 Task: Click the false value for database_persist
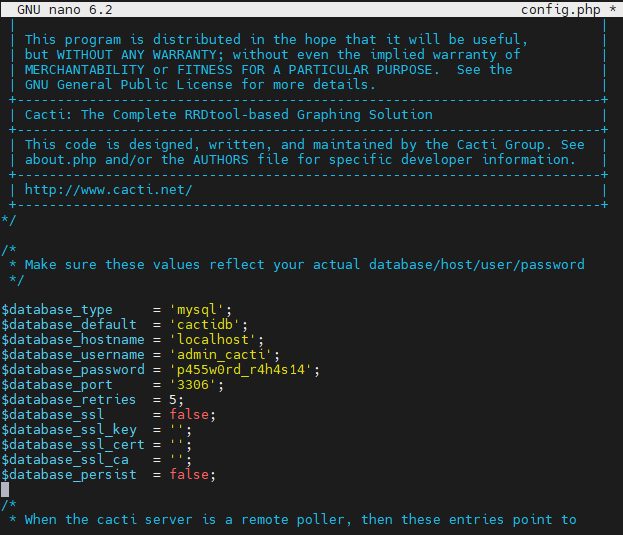click(x=189, y=475)
